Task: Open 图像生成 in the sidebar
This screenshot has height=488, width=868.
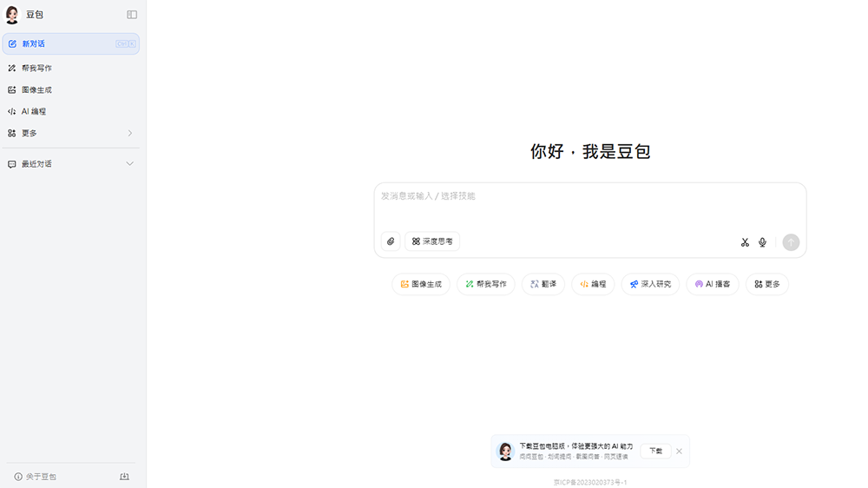Action: click(71, 89)
